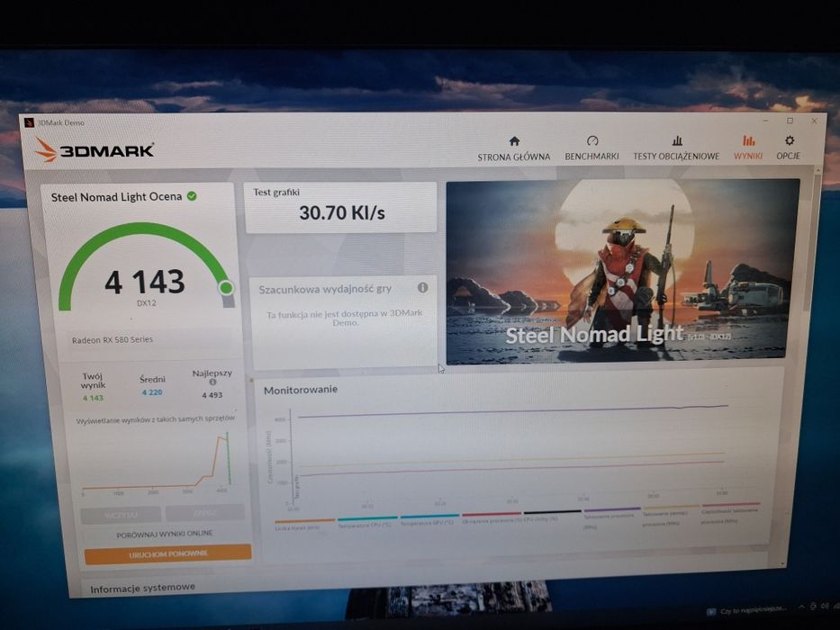Viewport: 840px width, 630px height.
Task: Go to Strona Główna home tab
Action: (x=514, y=148)
